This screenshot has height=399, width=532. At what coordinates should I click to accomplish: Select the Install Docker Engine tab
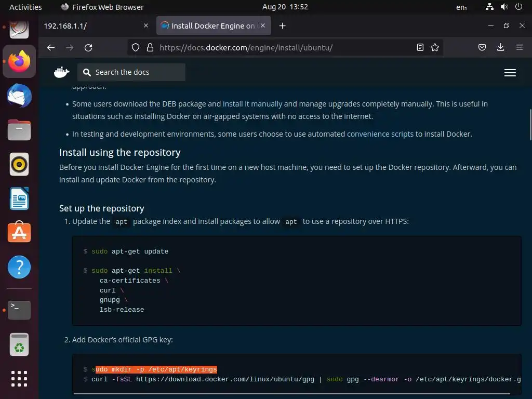pos(214,26)
